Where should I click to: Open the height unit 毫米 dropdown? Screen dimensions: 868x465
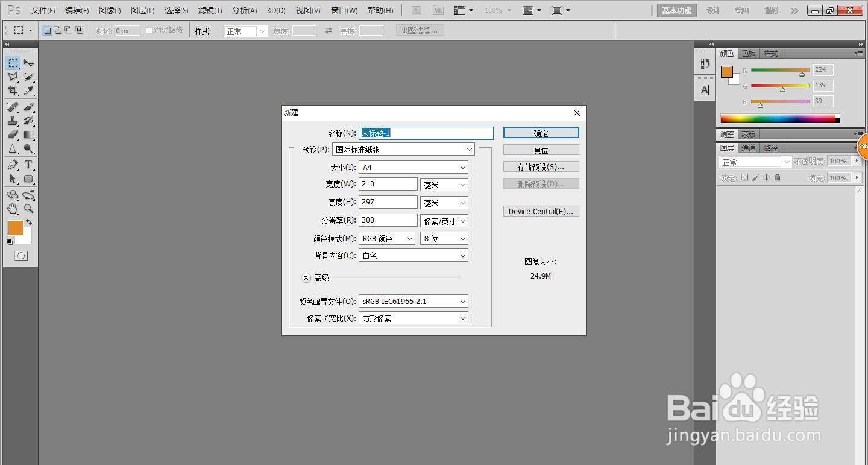[x=444, y=203]
